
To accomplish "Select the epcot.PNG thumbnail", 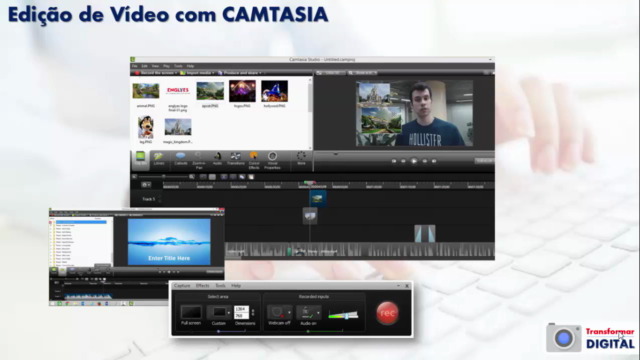I will (x=210, y=91).
